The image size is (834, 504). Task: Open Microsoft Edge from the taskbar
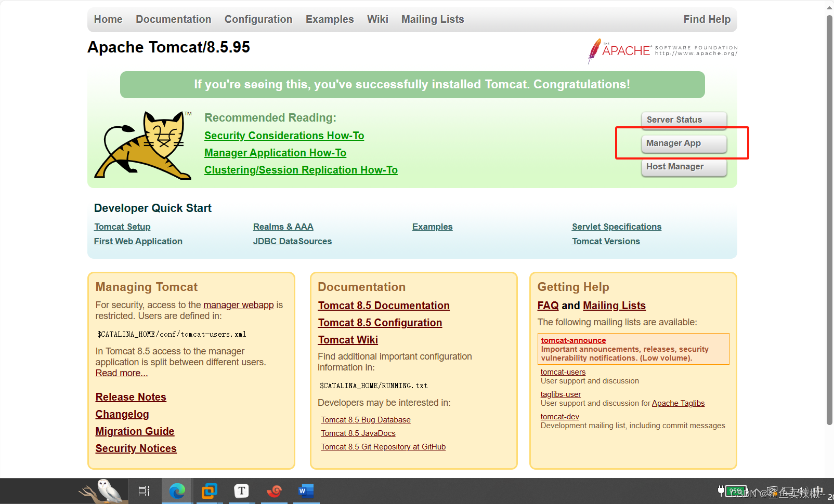click(x=177, y=491)
